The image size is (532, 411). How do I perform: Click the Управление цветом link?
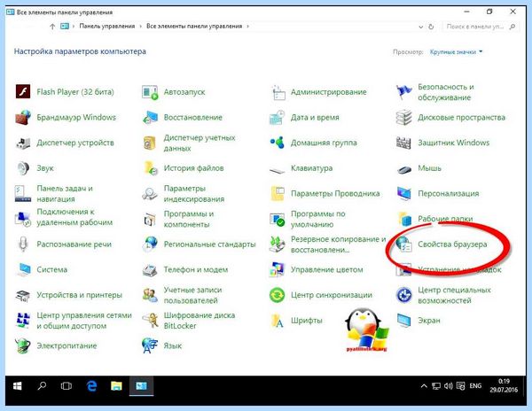(x=326, y=269)
